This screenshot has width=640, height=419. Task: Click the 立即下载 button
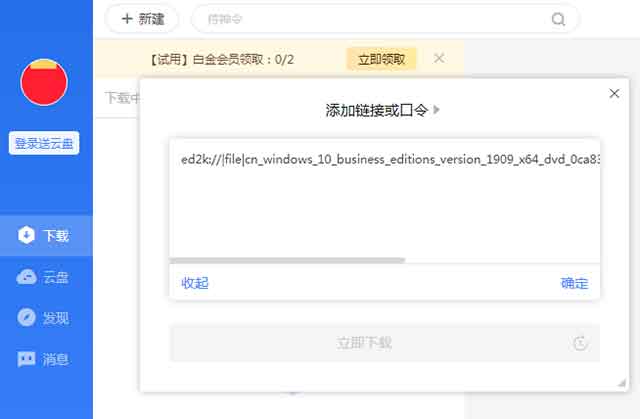click(365, 343)
